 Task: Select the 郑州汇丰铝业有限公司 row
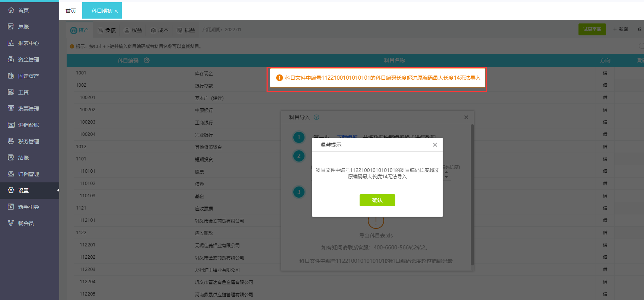[217, 270]
